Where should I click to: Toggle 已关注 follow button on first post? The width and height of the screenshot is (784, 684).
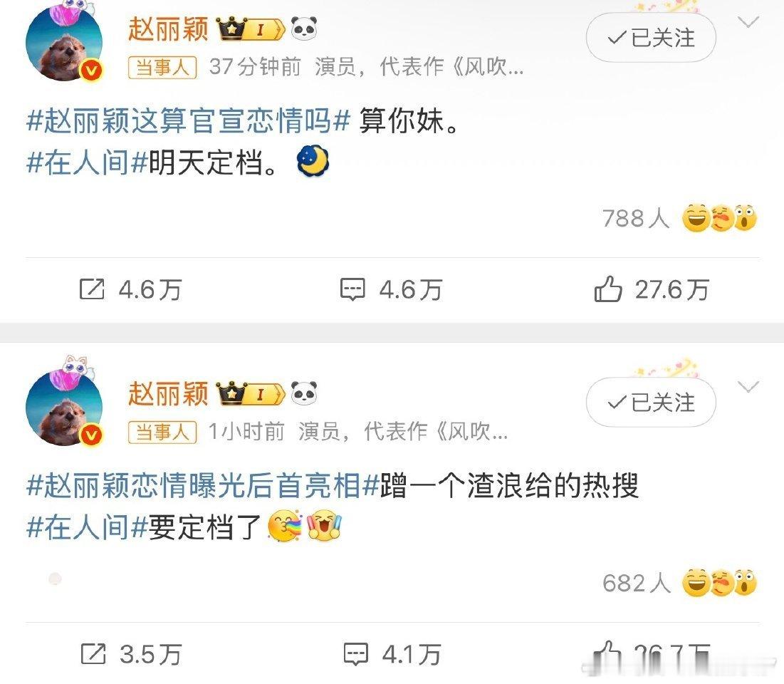(x=651, y=38)
